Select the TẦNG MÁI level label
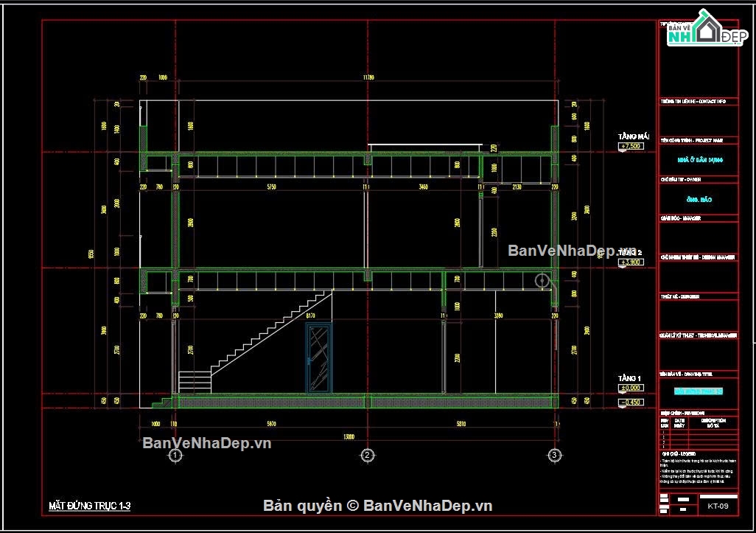 pos(634,136)
